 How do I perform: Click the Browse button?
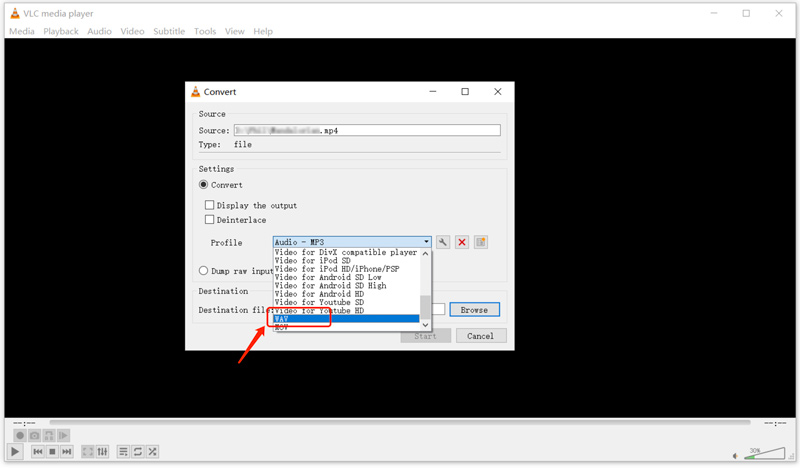click(474, 310)
